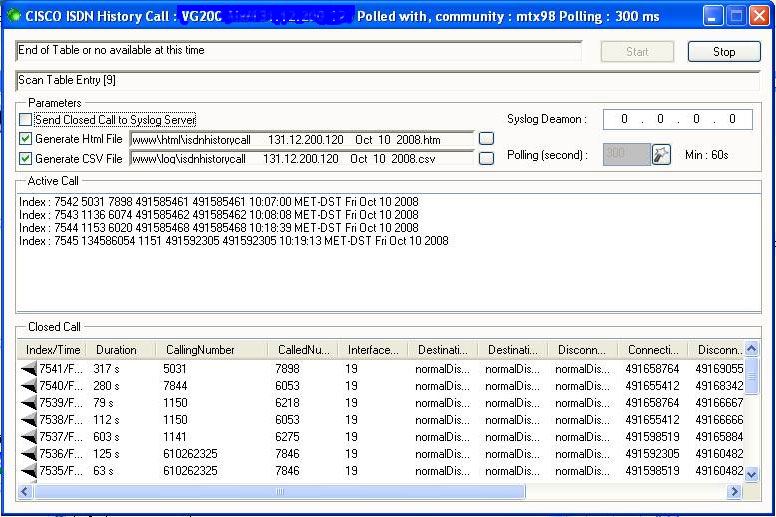Click the Min : 60s label
This screenshot has width=776, height=517.
pyautogui.click(x=707, y=155)
